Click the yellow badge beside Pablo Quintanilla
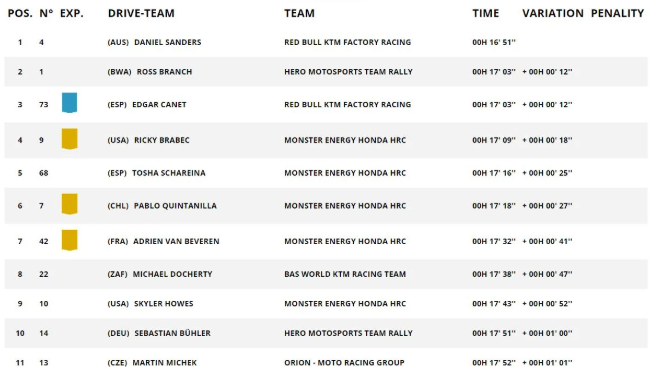 tap(69, 204)
